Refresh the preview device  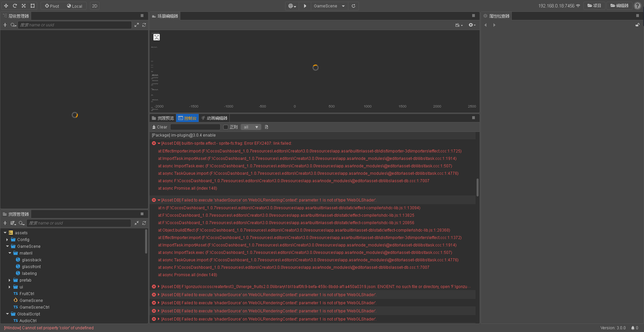353,6
